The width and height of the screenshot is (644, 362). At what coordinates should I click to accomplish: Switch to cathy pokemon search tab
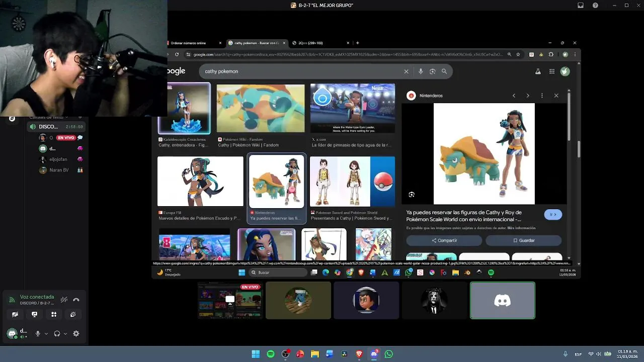pos(257,43)
